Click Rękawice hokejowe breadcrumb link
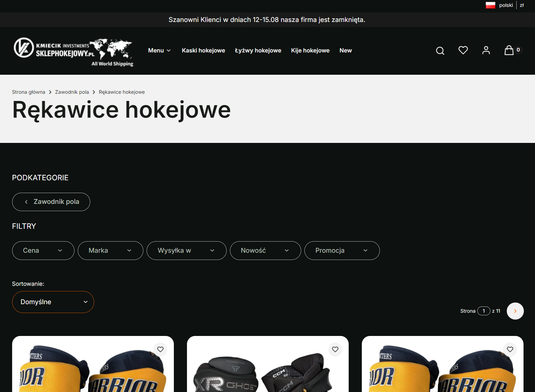Screen dimensions: 535x392 pyautogui.click(x=122, y=92)
